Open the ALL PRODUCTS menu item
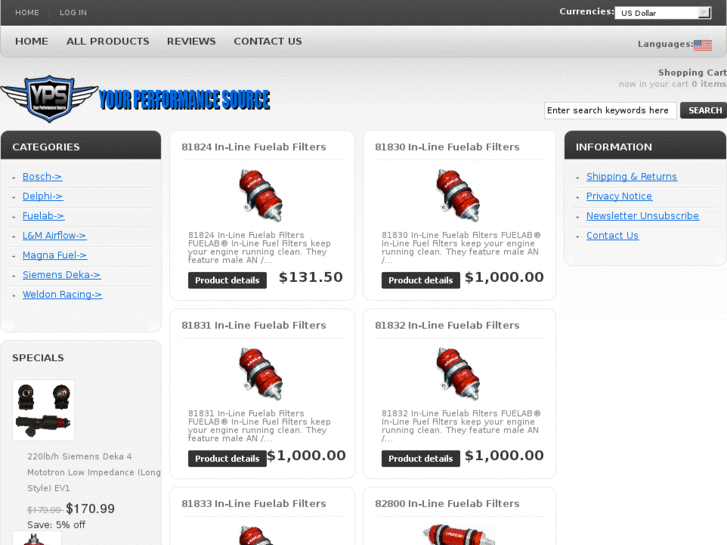This screenshot has width=727, height=545. 108,41
